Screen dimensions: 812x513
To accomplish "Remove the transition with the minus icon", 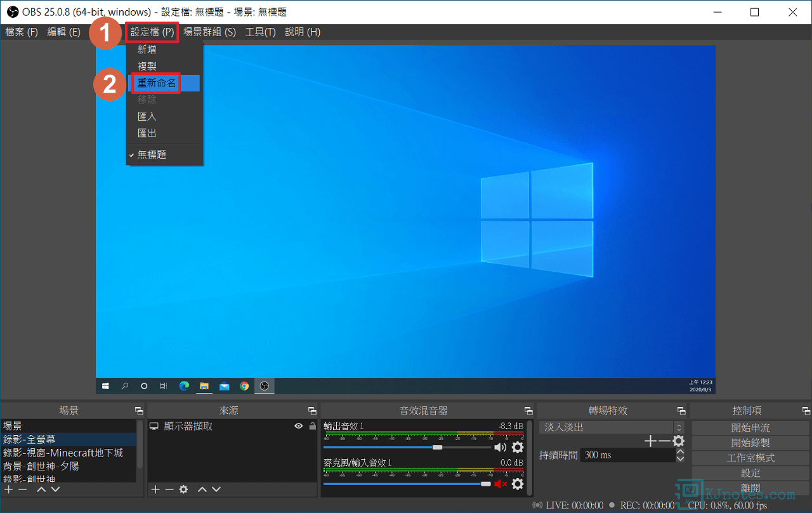I will (x=664, y=441).
